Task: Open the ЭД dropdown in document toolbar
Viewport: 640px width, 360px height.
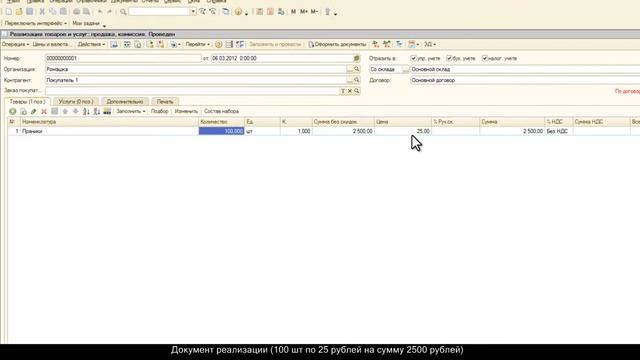Action: click(429, 44)
